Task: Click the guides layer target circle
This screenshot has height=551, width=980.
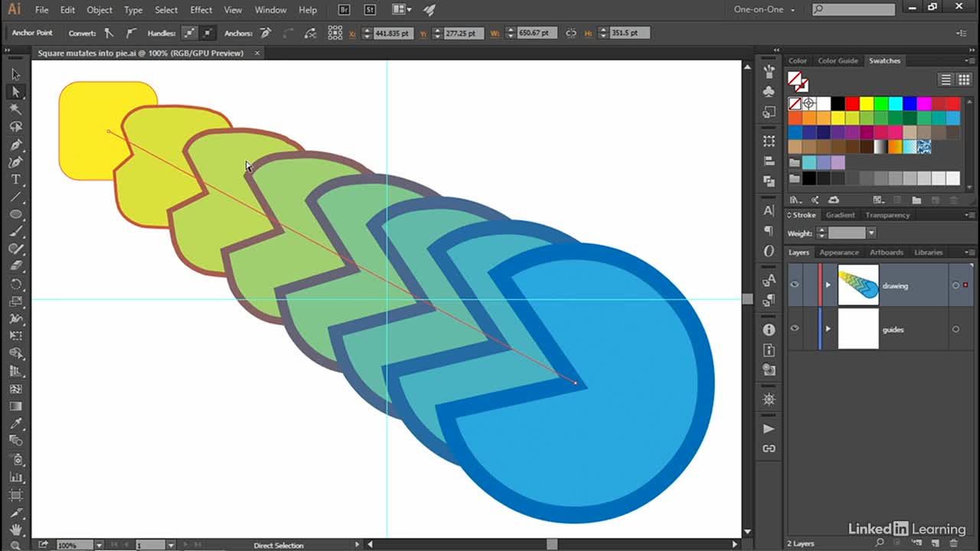Action: (x=955, y=329)
